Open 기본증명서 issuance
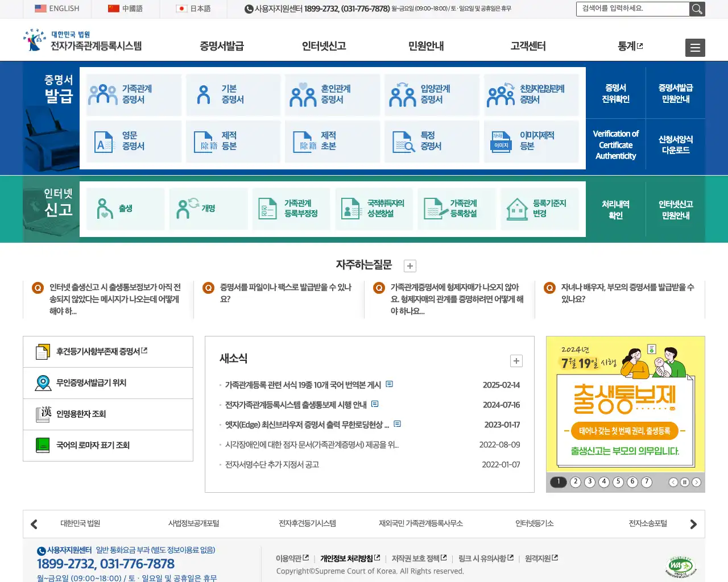Image resolution: width=728 pixels, height=582 pixels. 233,94
